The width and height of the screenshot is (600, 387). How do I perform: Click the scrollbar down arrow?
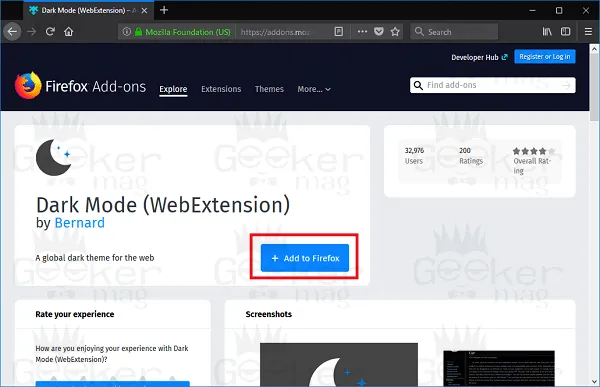point(594,382)
